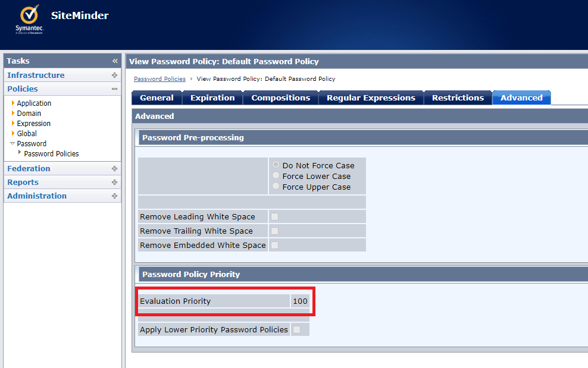Select the Force Lower Case radio button
The height and width of the screenshot is (368, 588).
(276, 175)
